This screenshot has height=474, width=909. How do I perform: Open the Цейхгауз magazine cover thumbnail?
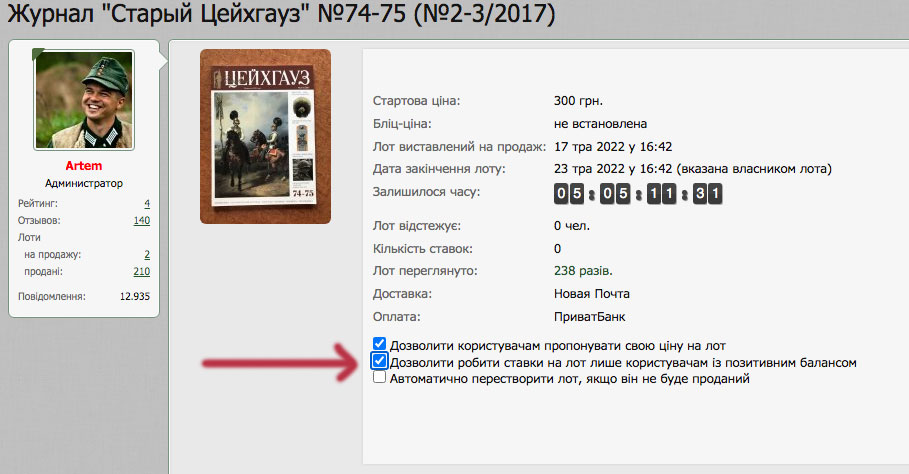(266, 136)
